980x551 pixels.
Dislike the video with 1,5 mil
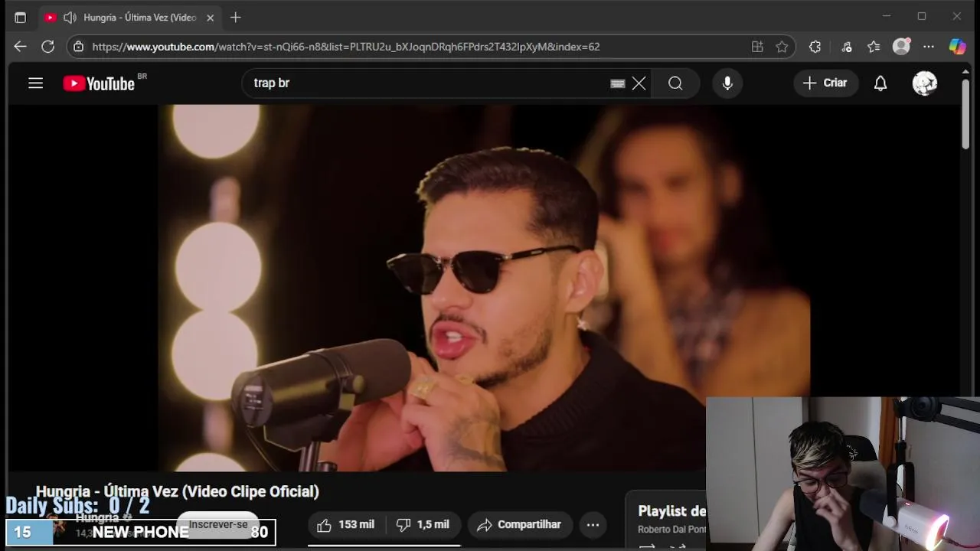(x=423, y=525)
